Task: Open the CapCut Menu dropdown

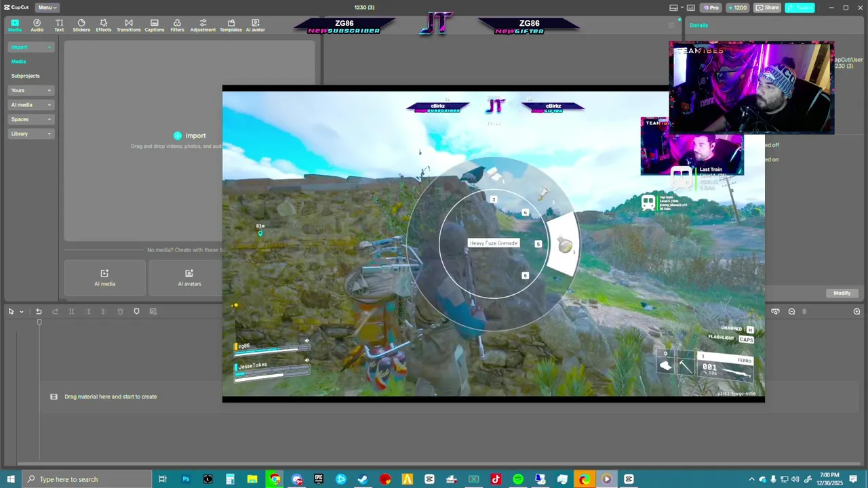Action: (47, 7)
